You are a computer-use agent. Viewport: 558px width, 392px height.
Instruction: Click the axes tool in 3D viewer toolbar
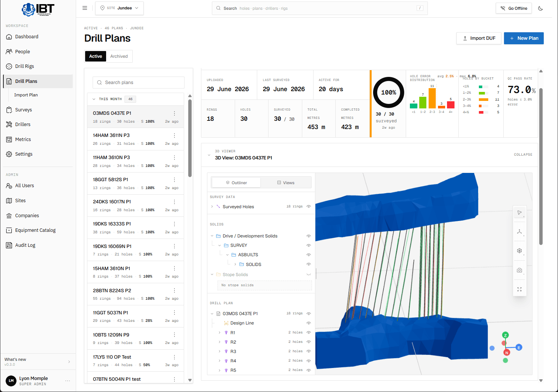coord(519,232)
